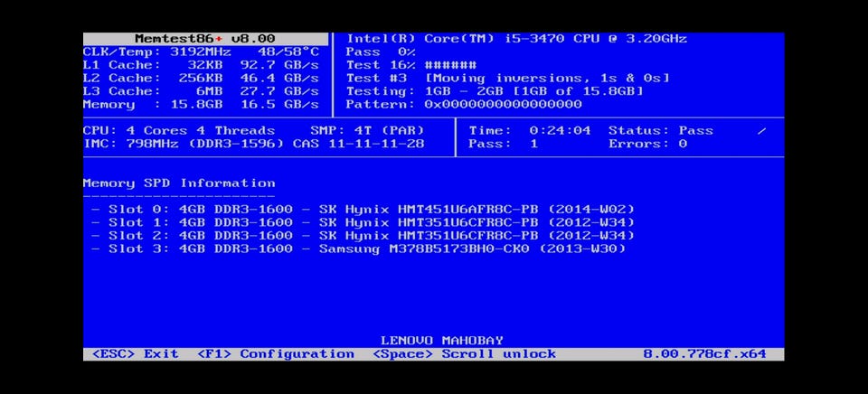Click the Testing: 1GB - 2GB line
The height and width of the screenshot is (394, 868).
pyautogui.click(x=495, y=91)
